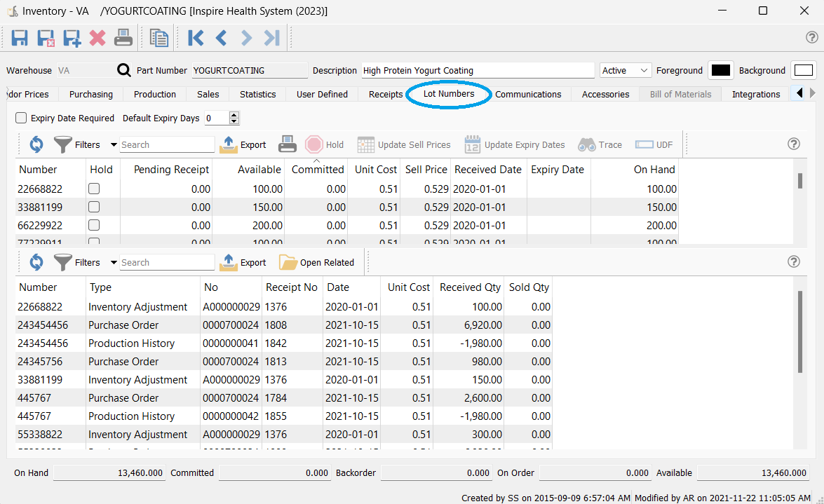The image size is (824, 504).
Task: Click the main toolbar Print icon
Action: (123, 38)
